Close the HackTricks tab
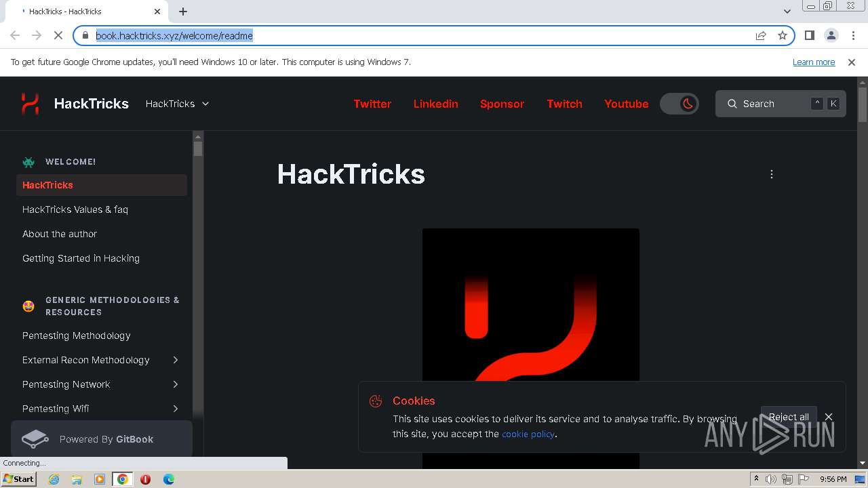Screen dimensions: 868x488 click(x=157, y=12)
